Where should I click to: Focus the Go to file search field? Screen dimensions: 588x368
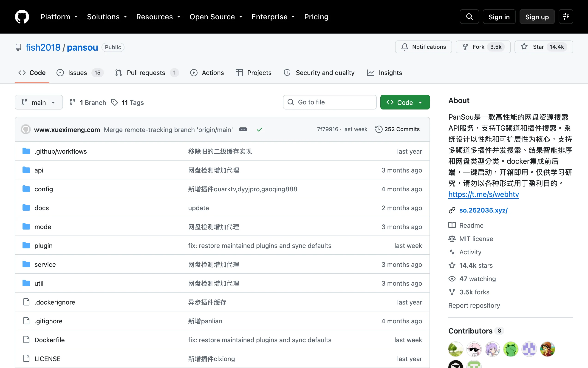point(330,102)
